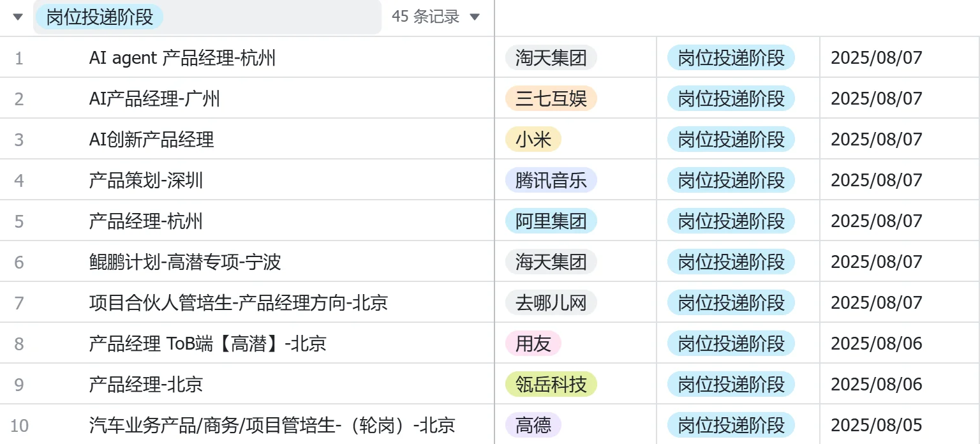Screen dimensions: 980x444
Task: Select the 腾讯音乐 company tag
Action: (x=551, y=181)
